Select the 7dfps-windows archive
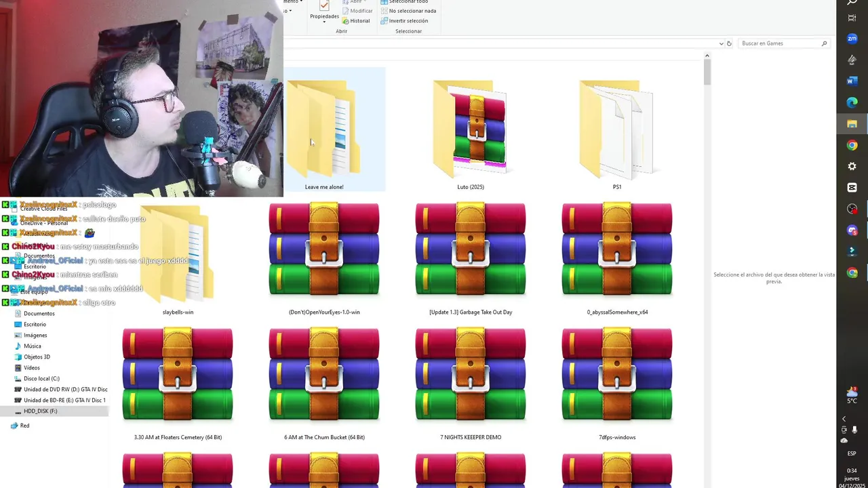 (x=617, y=384)
